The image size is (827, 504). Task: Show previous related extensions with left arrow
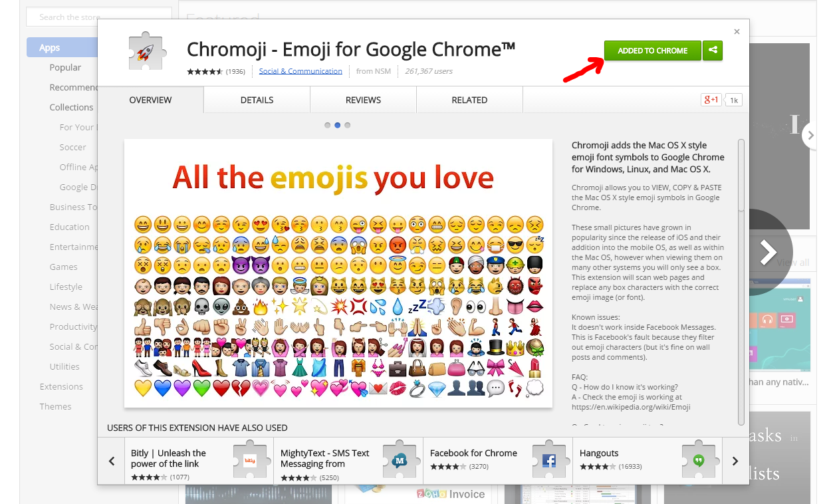(x=112, y=461)
